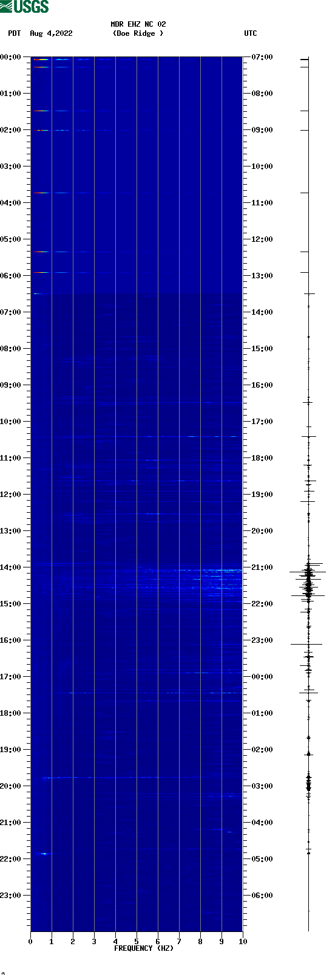Click the 11:00 UTC right-axis label
The height and width of the screenshot is (980, 335).
[262, 203]
